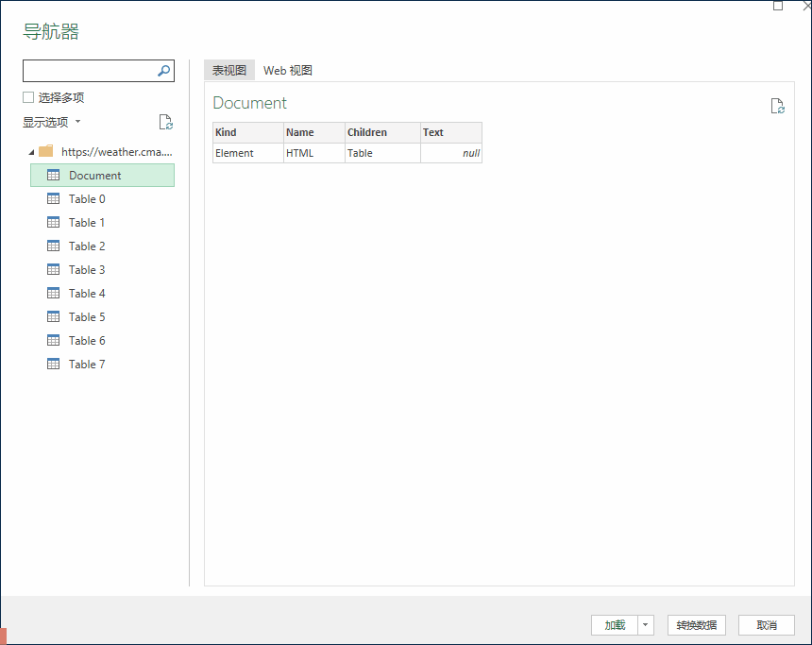Click the Table 7 table icon

53,364
